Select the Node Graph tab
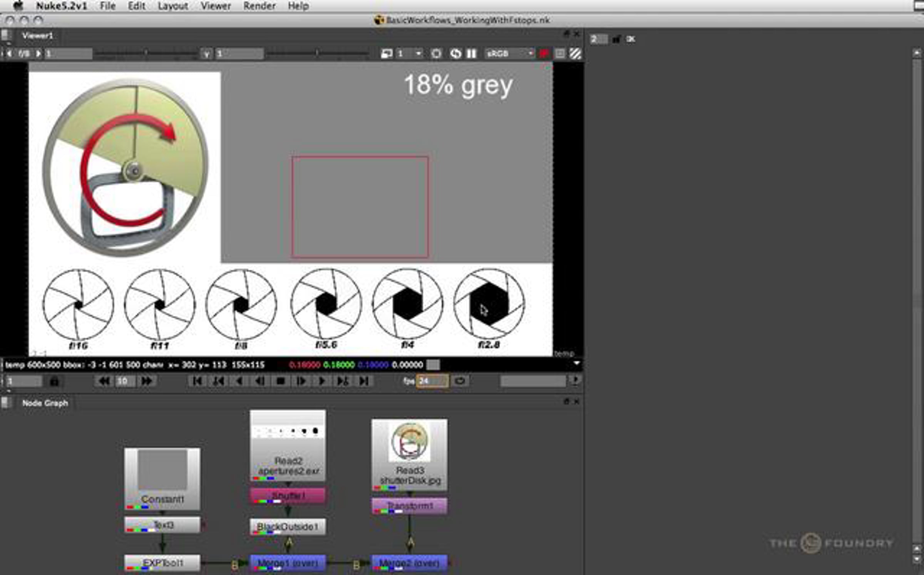 [45, 403]
